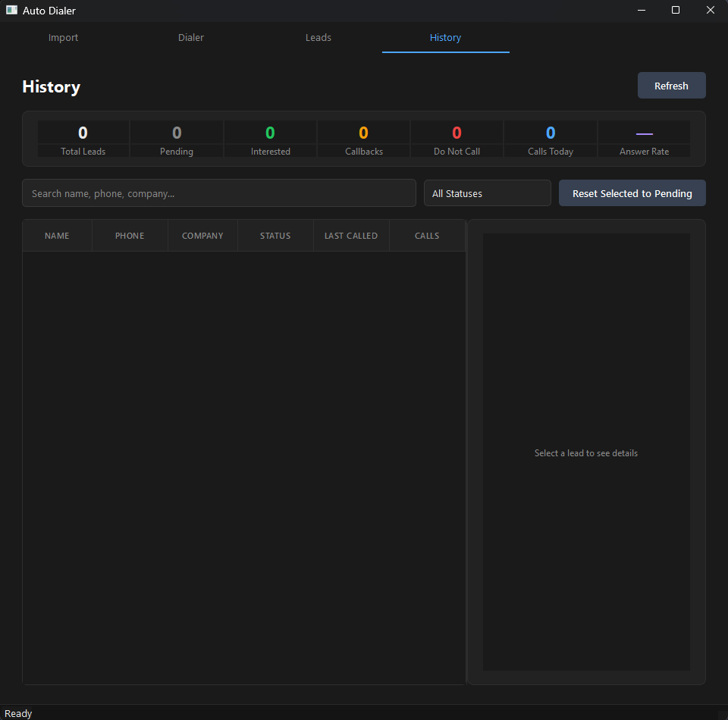Minimize the Auto Dialer window
728x720 pixels.
point(642,10)
